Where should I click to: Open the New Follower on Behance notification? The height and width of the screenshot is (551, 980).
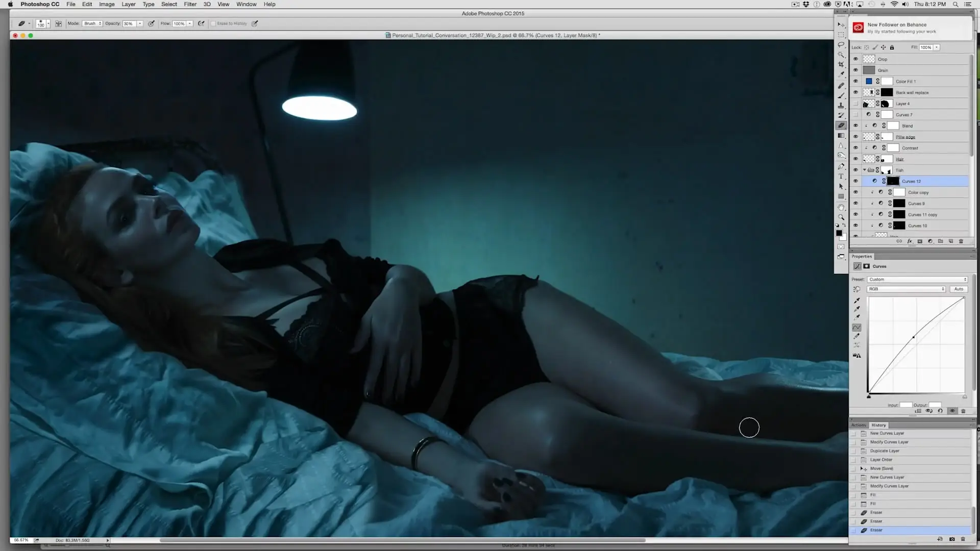tap(911, 28)
